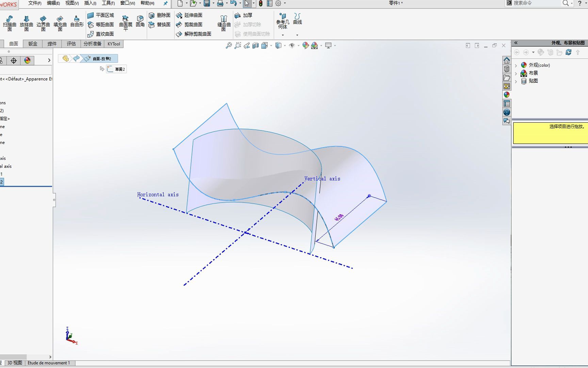Screen dimensions: 588x368
Task: Open the 填充曲面 (filled surface) tool
Action: [x=60, y=22]
